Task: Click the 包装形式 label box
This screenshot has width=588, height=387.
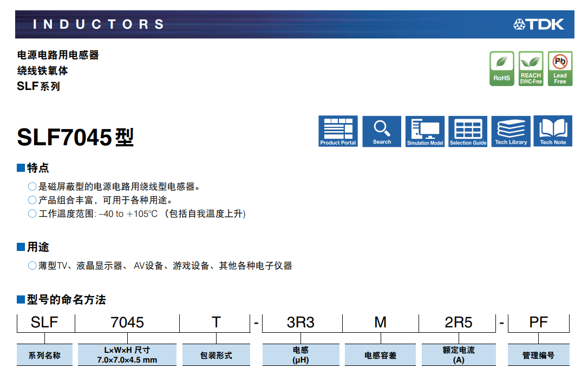Action: pos(216,354)
